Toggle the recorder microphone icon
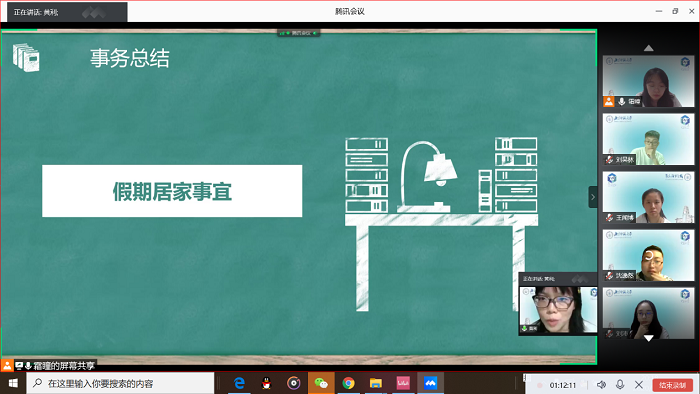The width and height of the screenshot is (700, 394). (620, 385)
